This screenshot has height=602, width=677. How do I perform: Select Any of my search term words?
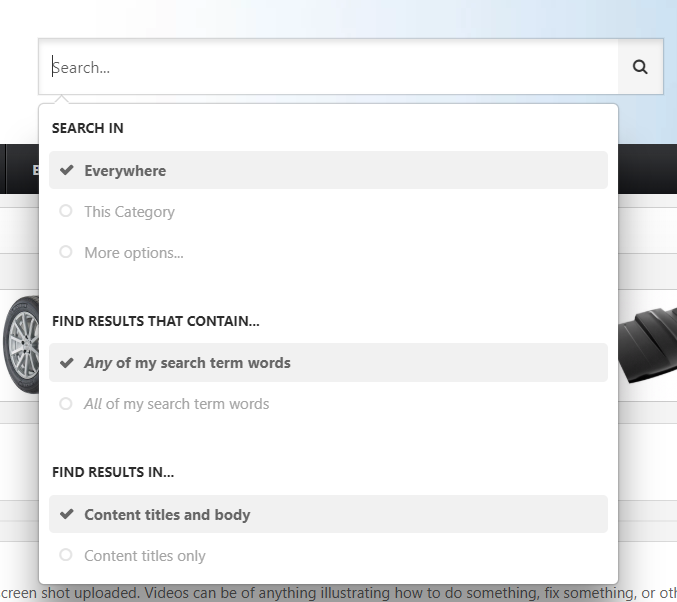click(x=328, y=363)
